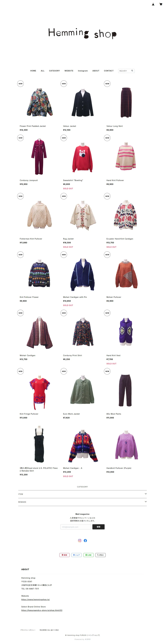Open the Instagram icon below mail magazine
Viewport: 165px width, 644px height.
pos(80,540)
